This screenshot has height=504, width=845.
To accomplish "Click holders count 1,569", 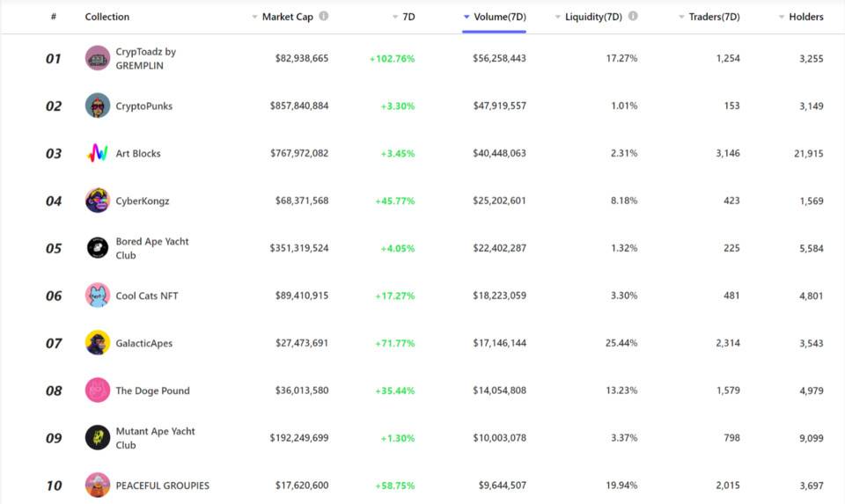I will (x=811, y=201).
